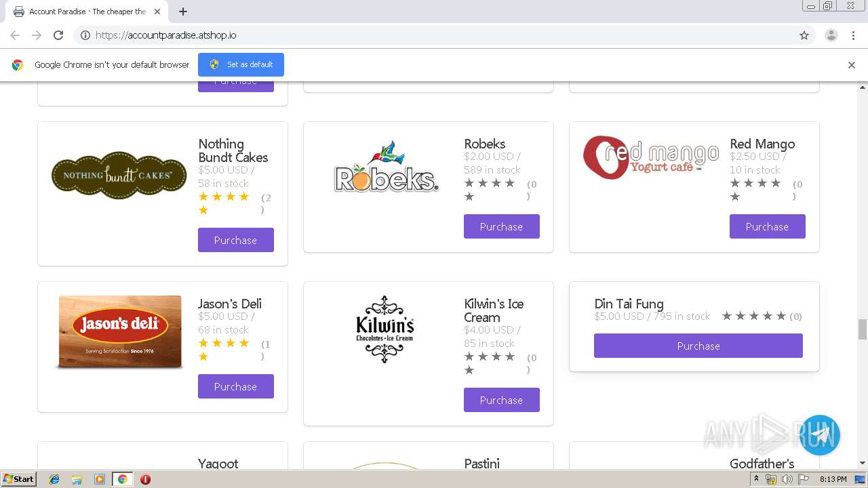Click the Din Tai Fung star rating
The width and height of the screenshot is (868, 488).
coord(754,316)
